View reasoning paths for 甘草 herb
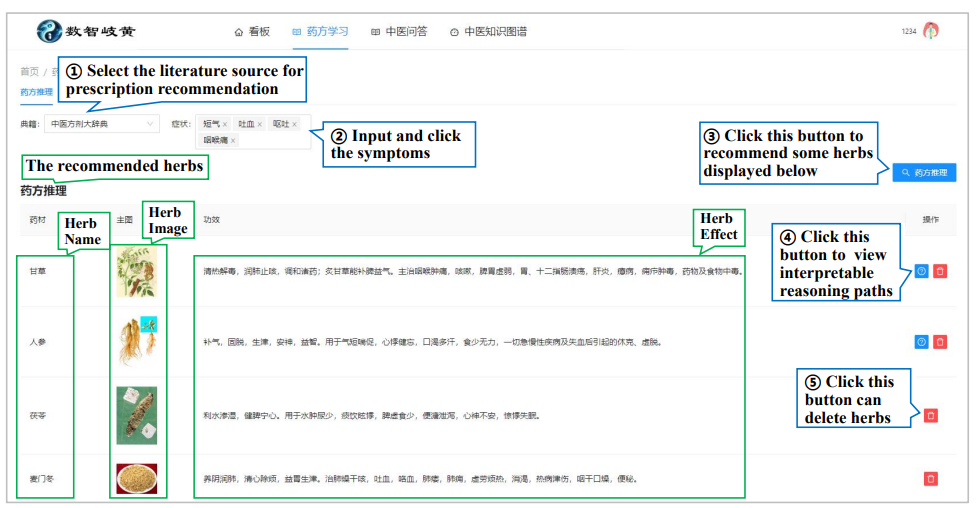 [x=921, y=271]
